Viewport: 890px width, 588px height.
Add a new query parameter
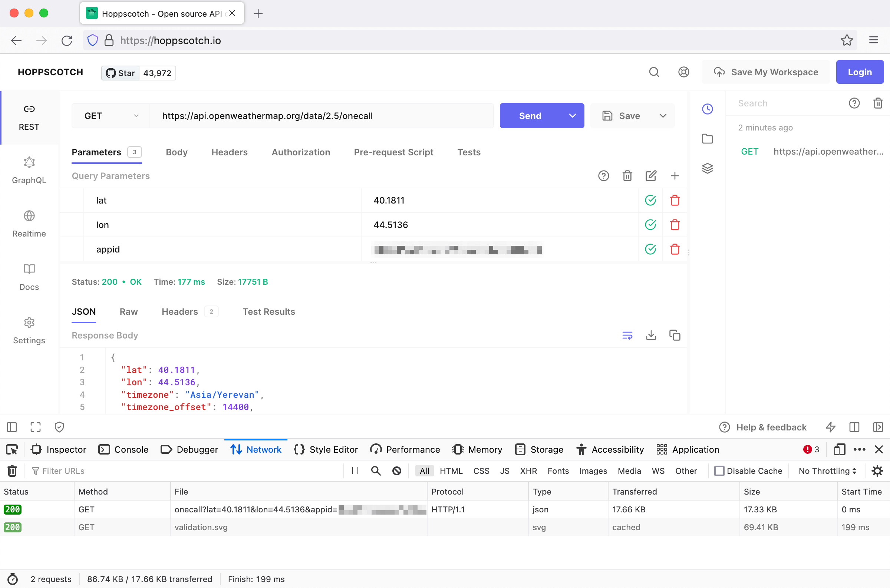(674, 176)
